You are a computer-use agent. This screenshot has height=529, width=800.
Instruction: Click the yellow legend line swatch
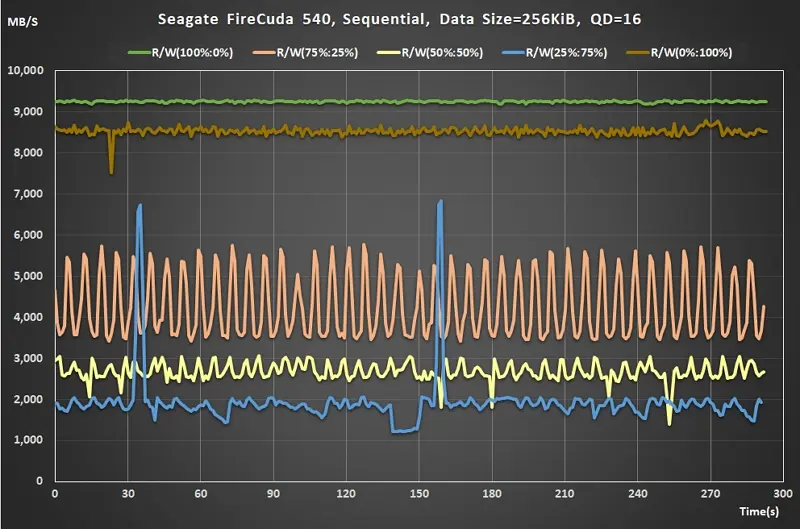pos(389,53)
